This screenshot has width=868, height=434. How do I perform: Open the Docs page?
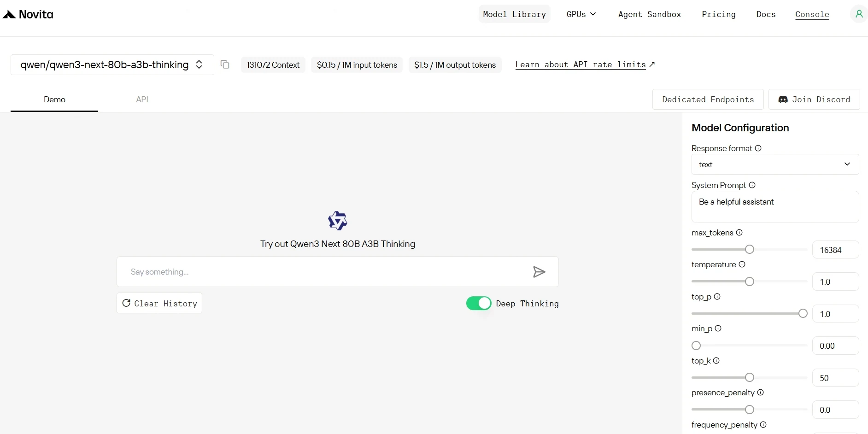(x=766, y=14)
